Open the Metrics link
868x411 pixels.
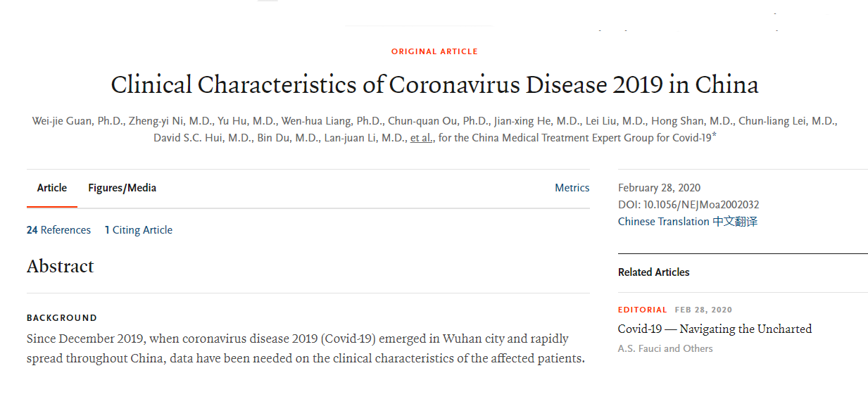coord(572,188)
